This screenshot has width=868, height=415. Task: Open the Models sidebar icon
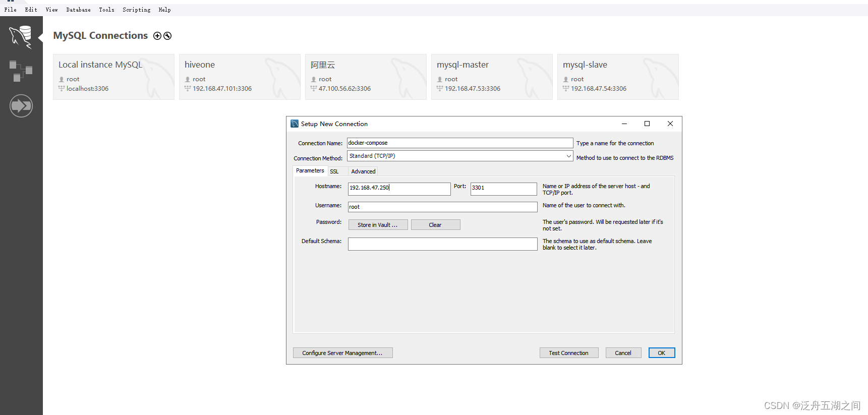[x=21, y=71]
